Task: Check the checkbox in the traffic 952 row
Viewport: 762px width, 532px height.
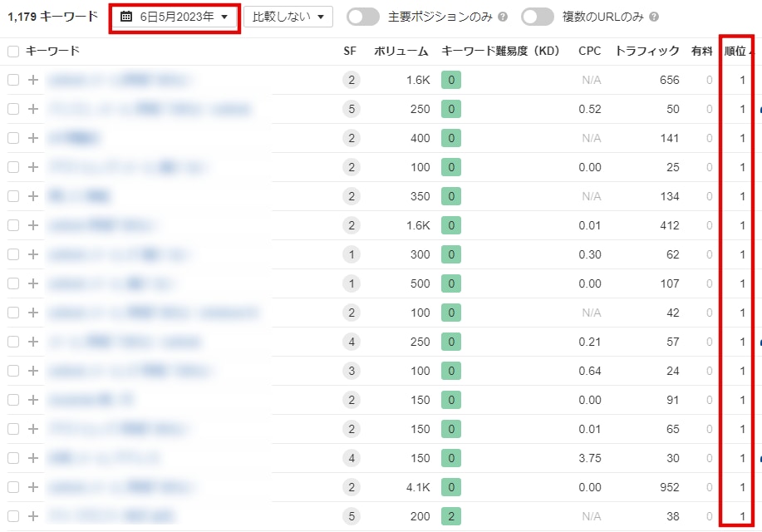Action: coord(13,487)
